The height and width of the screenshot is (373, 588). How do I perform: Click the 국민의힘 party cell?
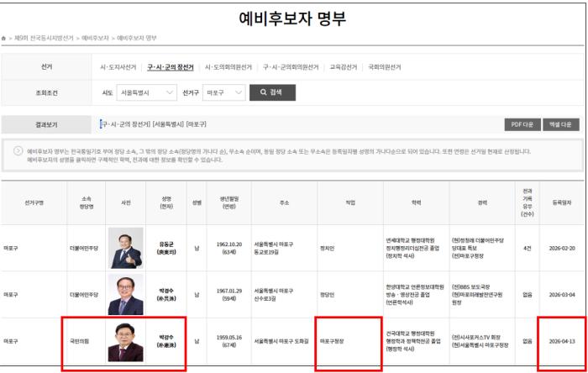[x=80, y=341]
